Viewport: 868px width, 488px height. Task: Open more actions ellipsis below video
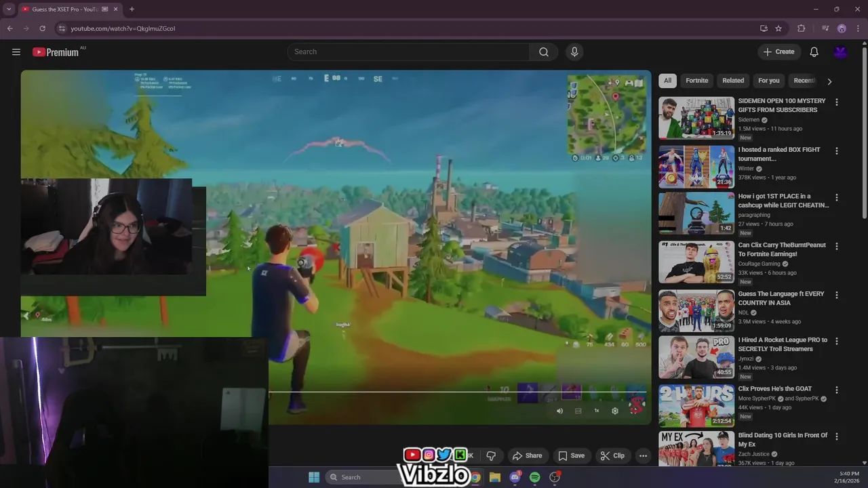click(643, 455)
